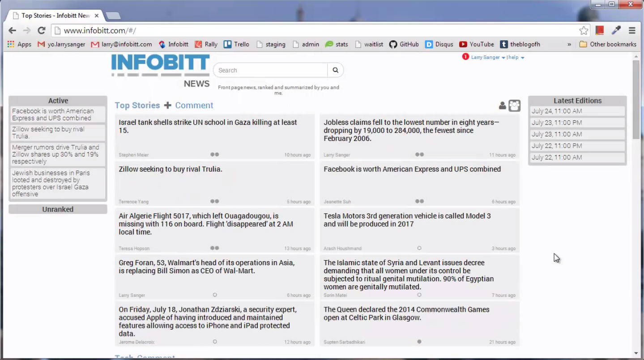
Task: Select the single-user view icon
Action: click(x=502, y=106)
